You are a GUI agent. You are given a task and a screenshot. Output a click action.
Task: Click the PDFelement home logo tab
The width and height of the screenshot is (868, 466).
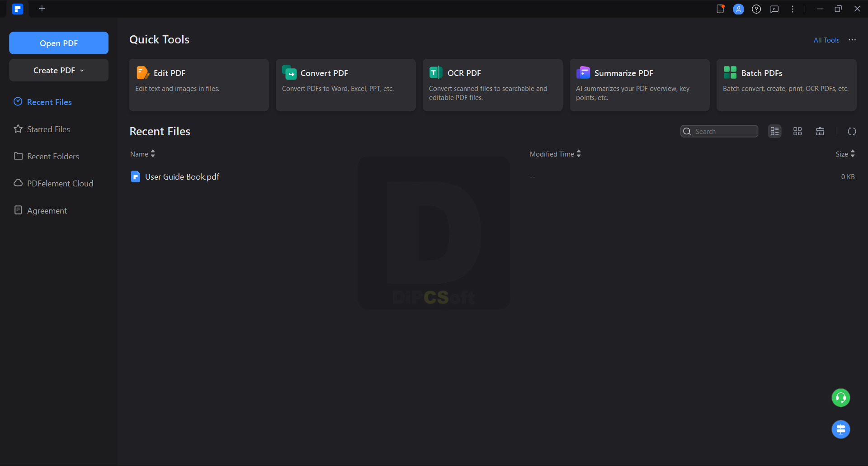(18, 9)
